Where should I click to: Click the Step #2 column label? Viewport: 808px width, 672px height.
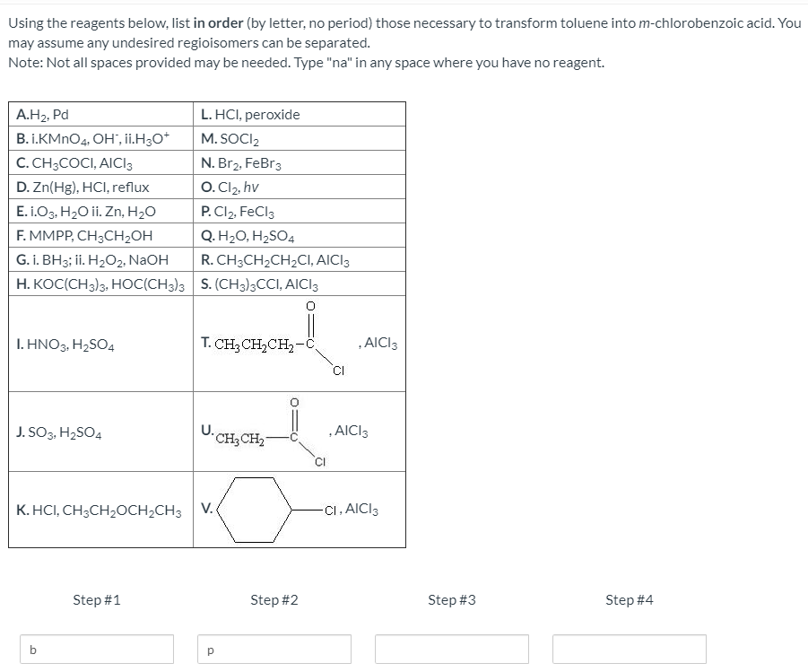[x=273, y=599]
